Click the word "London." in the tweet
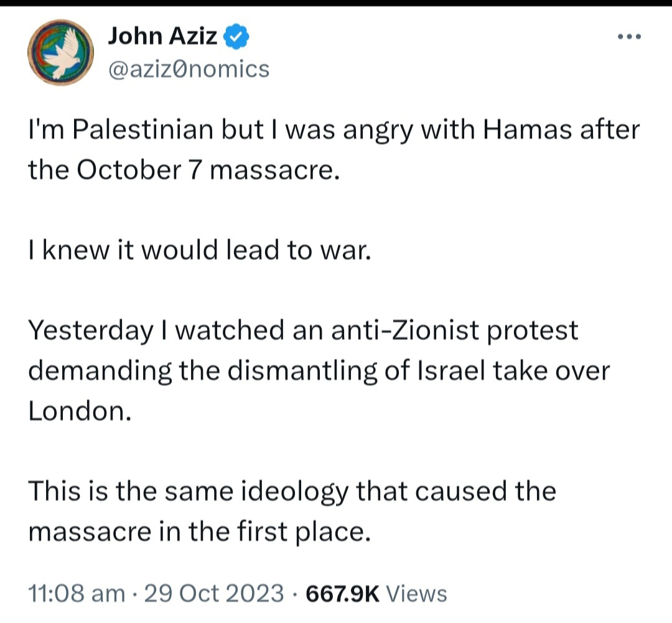 pos(79,411)
